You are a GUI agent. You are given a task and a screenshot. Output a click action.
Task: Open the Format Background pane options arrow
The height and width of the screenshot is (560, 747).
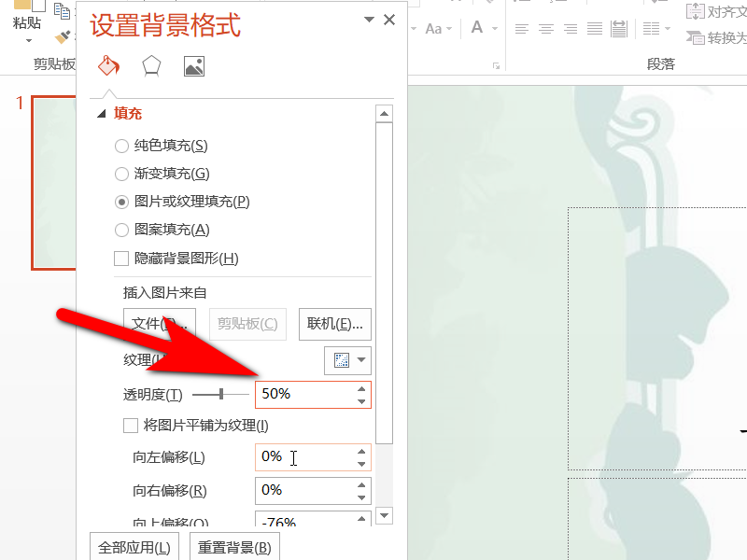(x=369, y=19)
